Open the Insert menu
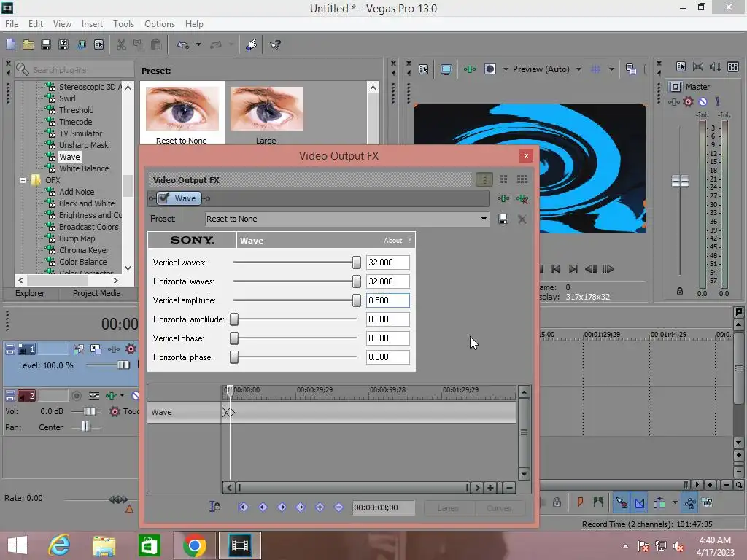This screenshot has width=747, height=560. click(92, 24)
